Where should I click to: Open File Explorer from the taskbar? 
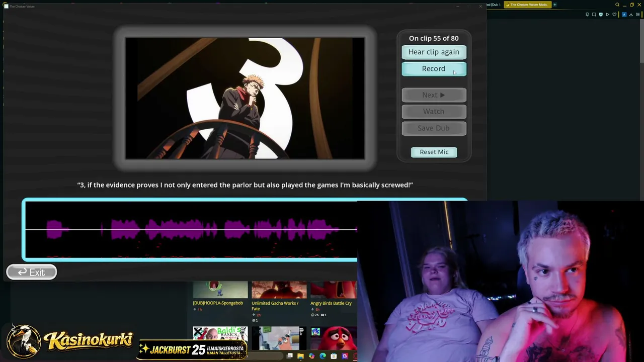pyautogui.click(x=301, y=356)
